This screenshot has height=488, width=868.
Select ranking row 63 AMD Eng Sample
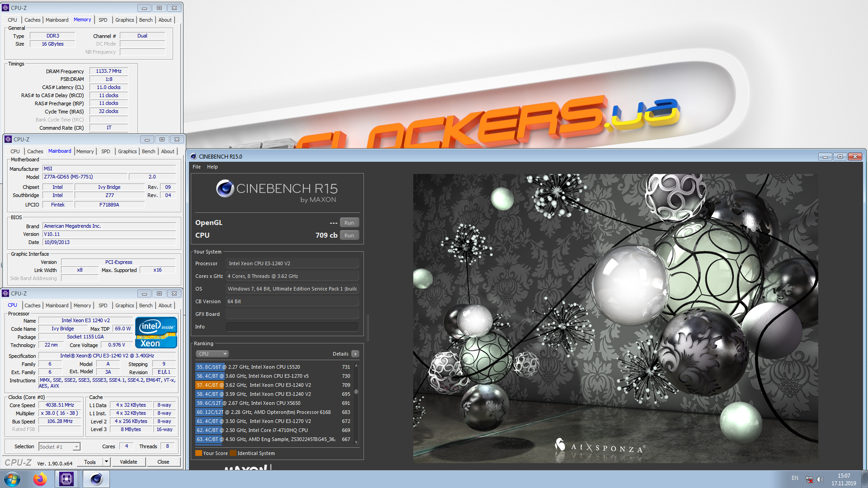274,439
